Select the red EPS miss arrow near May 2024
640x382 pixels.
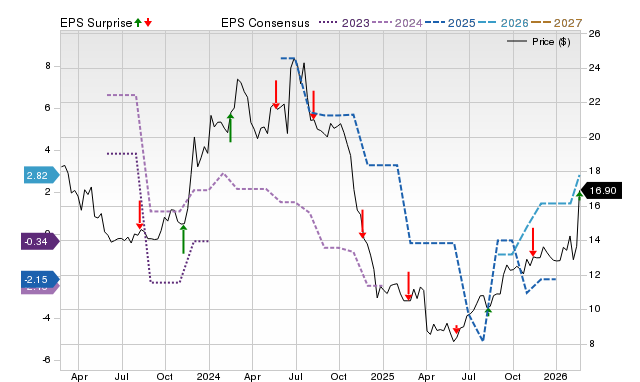(x=276, y=95)
